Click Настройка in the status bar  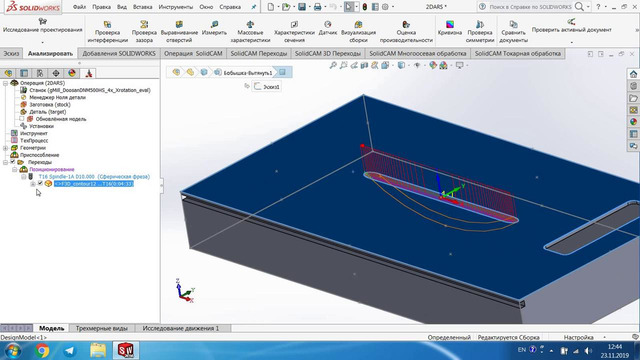click(578, 338)
